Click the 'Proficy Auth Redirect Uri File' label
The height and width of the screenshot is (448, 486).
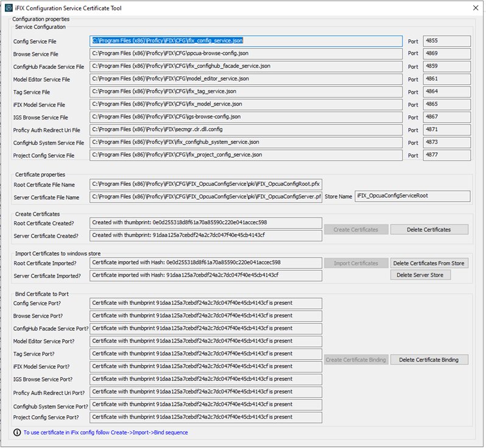click(x=46, y=130)
